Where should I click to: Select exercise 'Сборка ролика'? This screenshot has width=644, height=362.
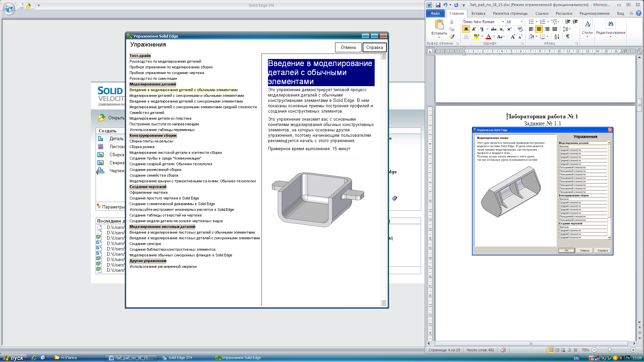pos(142,147)
